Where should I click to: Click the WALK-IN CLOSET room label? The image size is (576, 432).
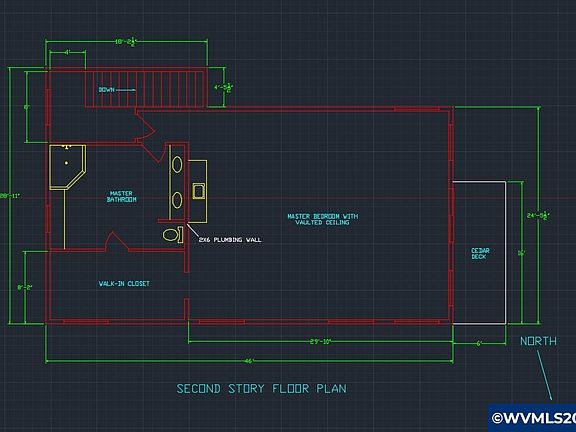[x=124, y=284]
